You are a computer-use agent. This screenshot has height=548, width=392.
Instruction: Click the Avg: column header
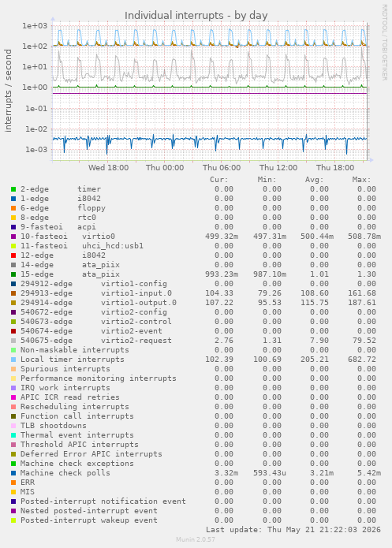pos(315,180)
